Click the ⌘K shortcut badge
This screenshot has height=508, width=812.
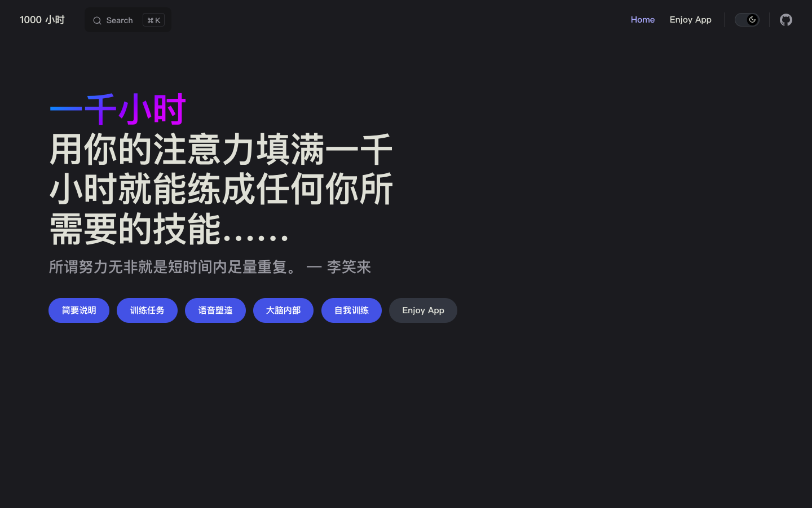[x=153, y=20]
